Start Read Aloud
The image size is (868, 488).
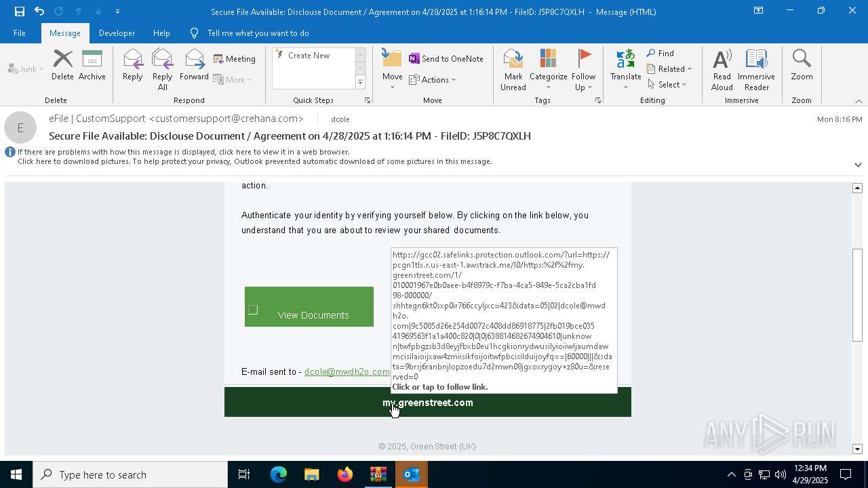point(722,70)
